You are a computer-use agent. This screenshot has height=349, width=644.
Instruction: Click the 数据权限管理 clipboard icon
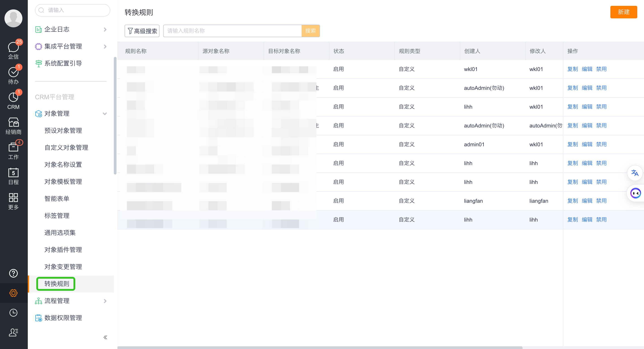[38, 318]
